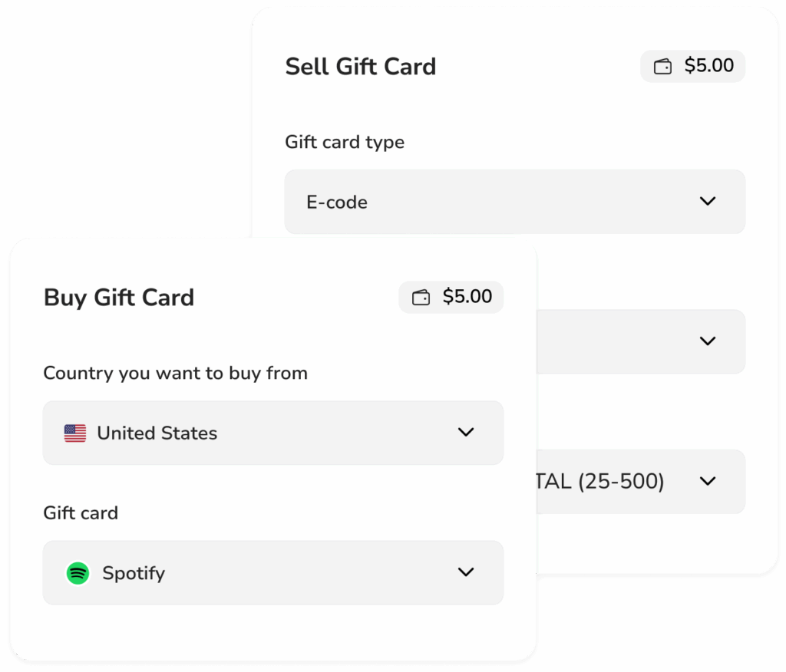Select the Spotify text in gift card field

134,573
